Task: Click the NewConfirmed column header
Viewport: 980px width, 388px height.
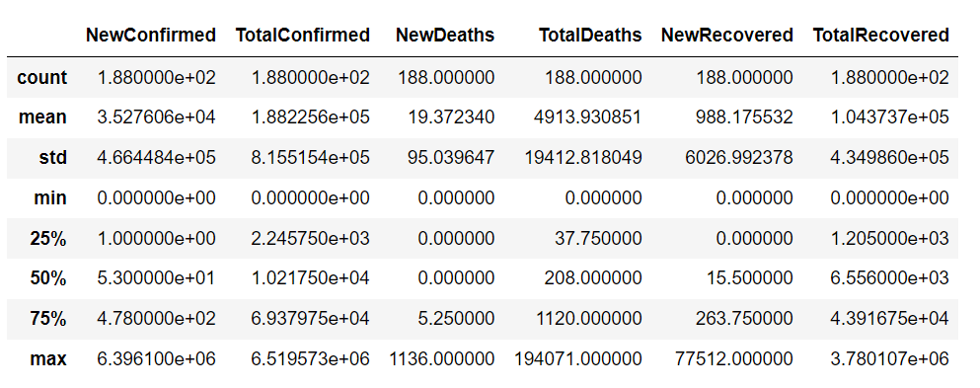Action: click(151, 35)
